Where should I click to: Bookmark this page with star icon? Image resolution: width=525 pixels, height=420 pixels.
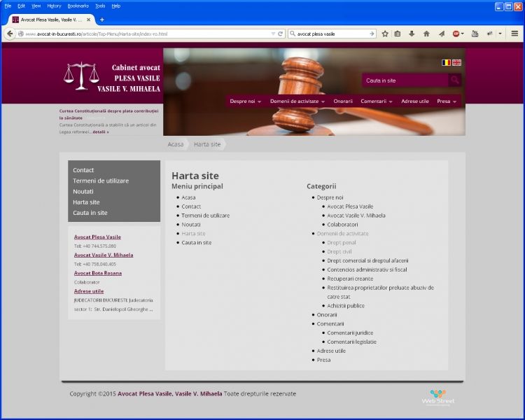point(385,34)
